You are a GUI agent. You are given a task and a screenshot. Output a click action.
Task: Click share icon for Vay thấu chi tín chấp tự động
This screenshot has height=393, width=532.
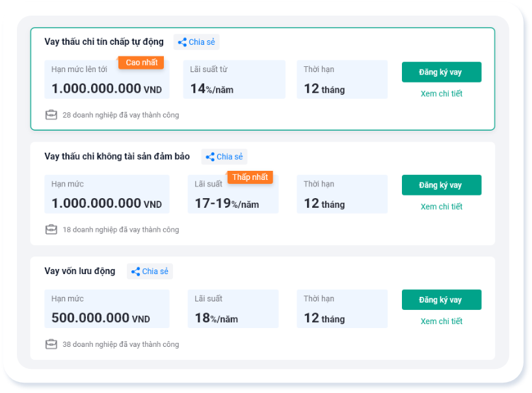pyautogui.click(x=182, y=42)
